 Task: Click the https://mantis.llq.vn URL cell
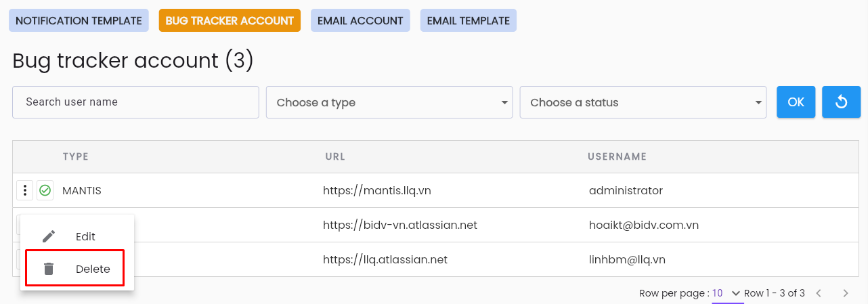[x=377, y=191]
